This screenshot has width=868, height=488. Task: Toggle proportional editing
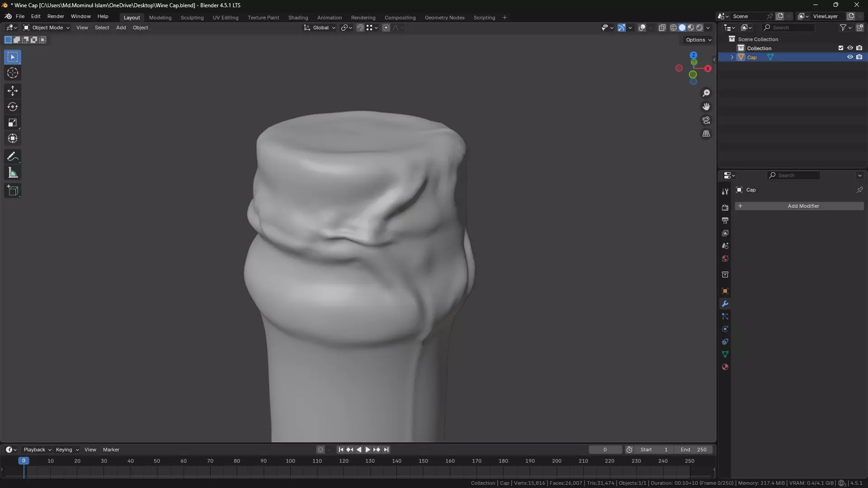point(386,28)
